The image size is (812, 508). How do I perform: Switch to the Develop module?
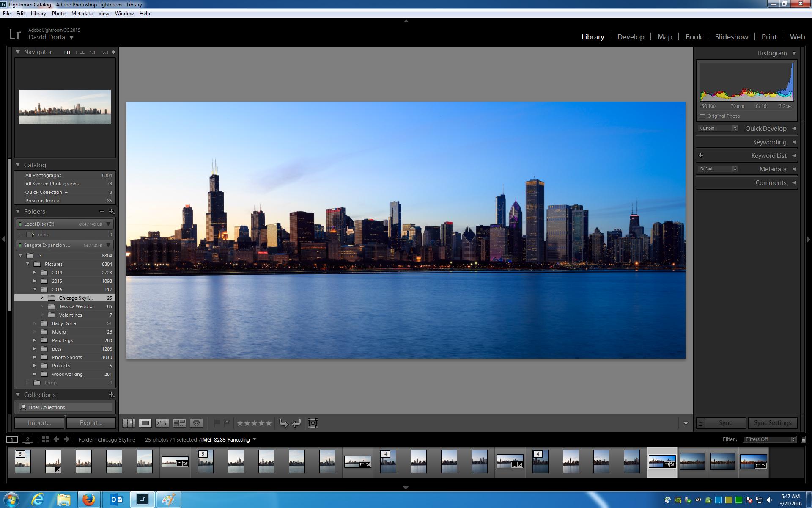pos(631,37)
